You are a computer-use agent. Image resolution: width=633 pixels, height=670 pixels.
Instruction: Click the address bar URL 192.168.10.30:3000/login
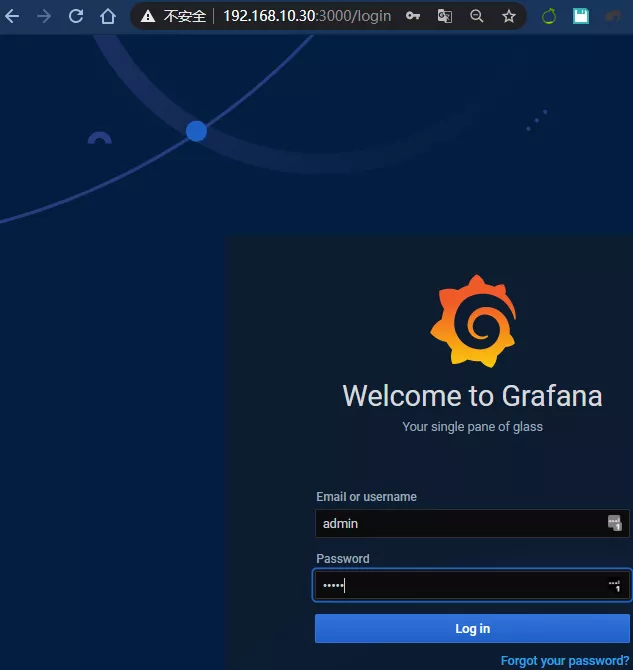coord(306,17)
